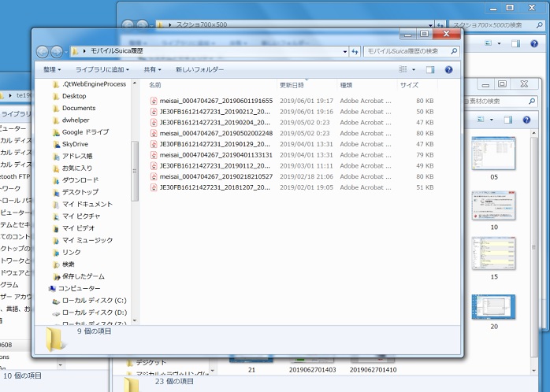
Task: Select file meisai_0004704267_20190502002248
Action: tap(216, 134)
